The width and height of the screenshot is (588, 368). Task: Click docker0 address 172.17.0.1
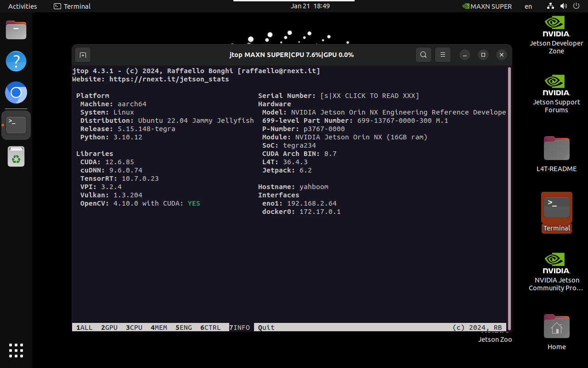[320, 212]
